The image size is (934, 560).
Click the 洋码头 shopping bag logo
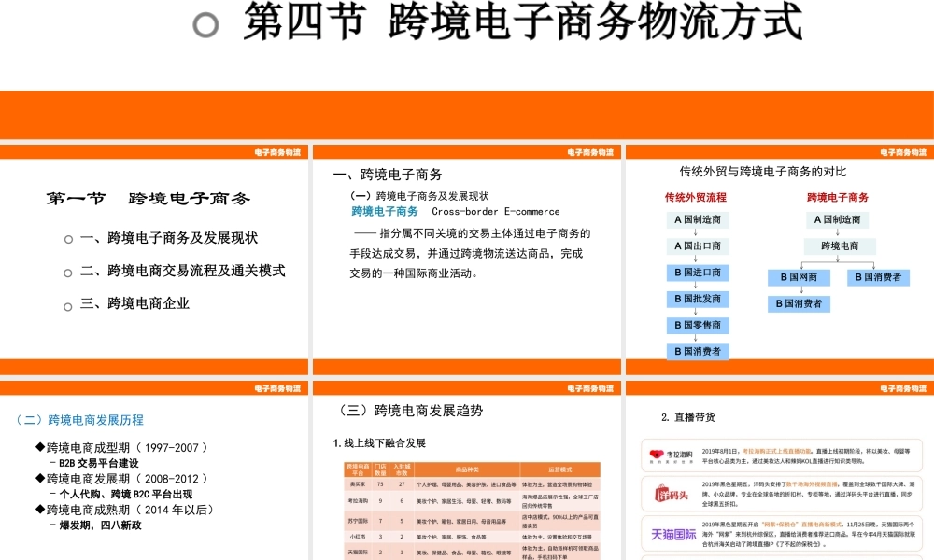(x=671, y=492)
